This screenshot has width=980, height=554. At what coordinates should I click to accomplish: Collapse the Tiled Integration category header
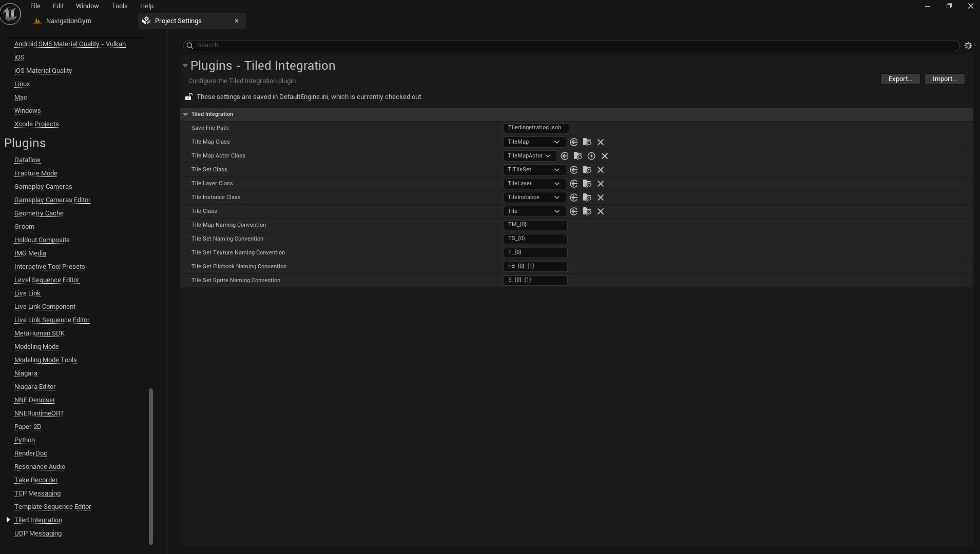185,114
